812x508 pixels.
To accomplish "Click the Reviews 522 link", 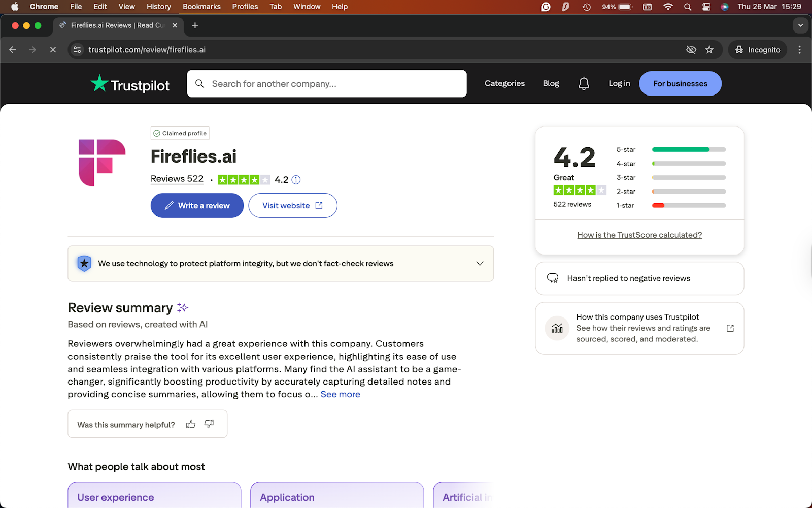I will (177, 179).
